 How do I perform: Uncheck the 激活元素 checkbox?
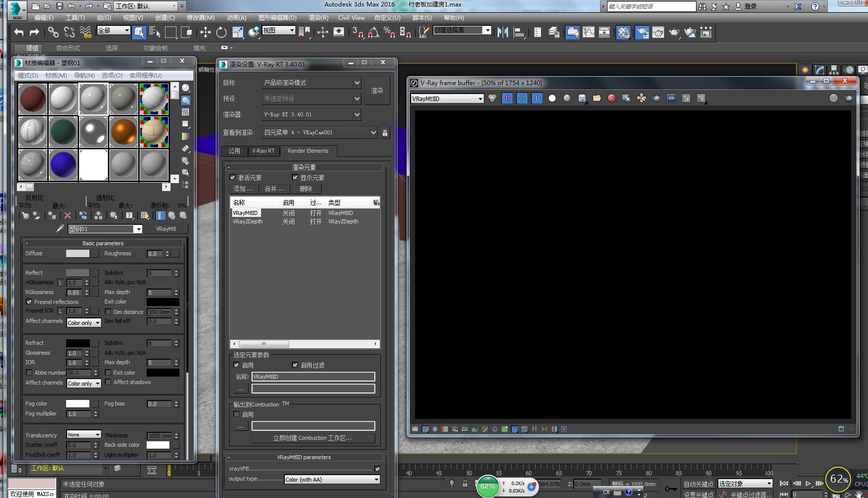click(232, 178)
